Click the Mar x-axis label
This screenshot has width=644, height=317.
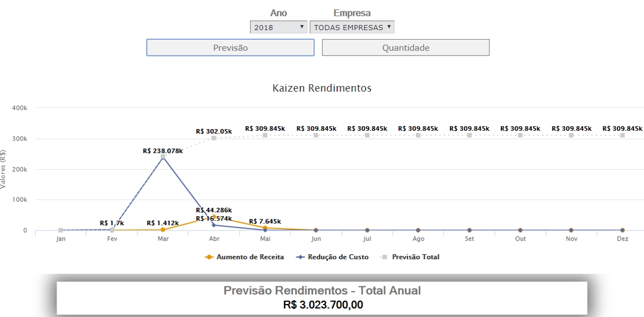[163, 239]
